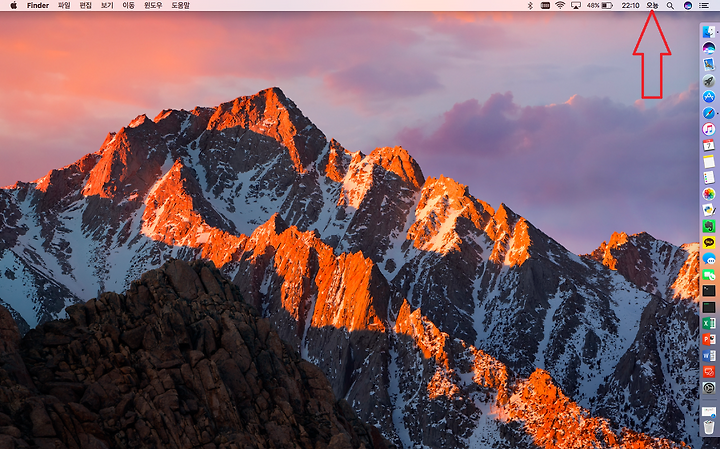Image resolution: width=720 pixels, height=449 pixels.
Task: Open Notification Center list icon
Action: pyautogui.click(x=703, y=6)
